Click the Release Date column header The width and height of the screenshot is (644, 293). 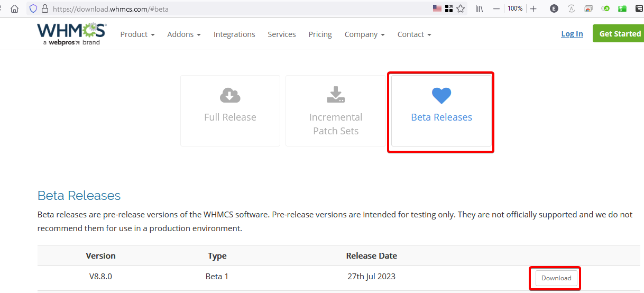pos(372,256)
